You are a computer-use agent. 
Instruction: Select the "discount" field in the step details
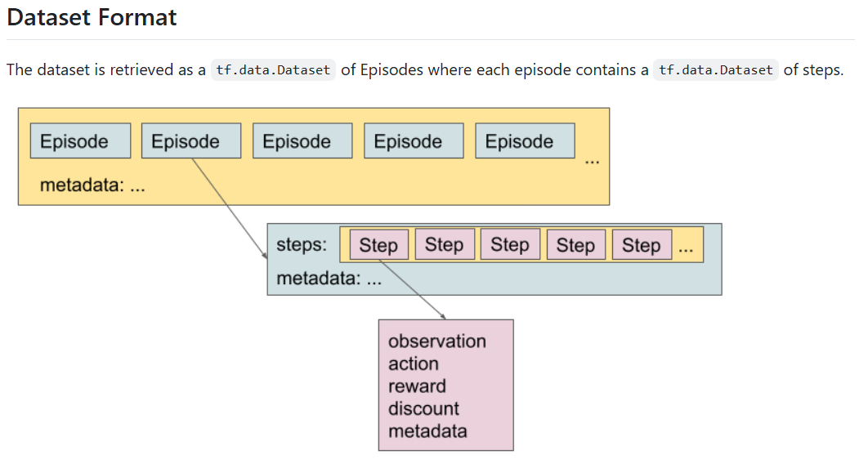423,408
